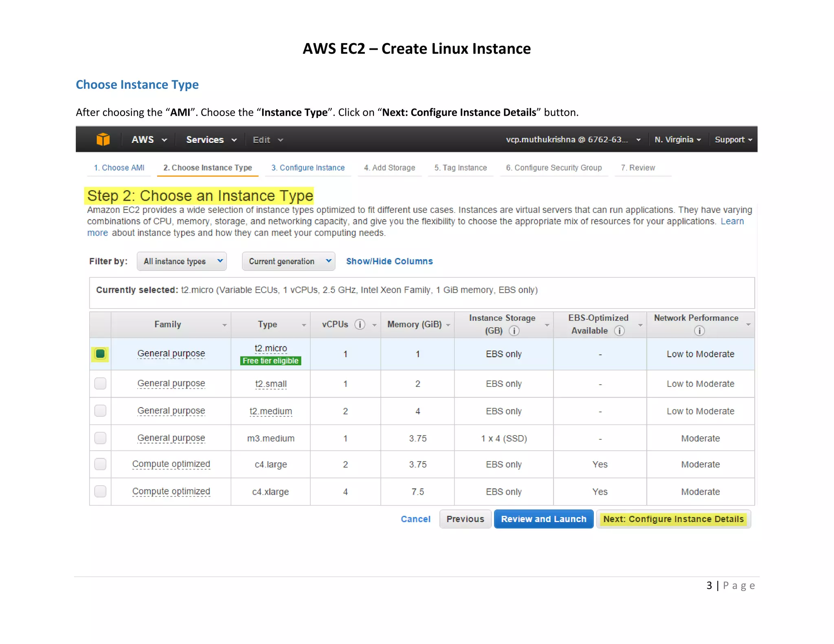The width and height of the screenshot is (834, 644).
Task: Go to the 4. Add Storage tab
Action: (x=390, y=168)
